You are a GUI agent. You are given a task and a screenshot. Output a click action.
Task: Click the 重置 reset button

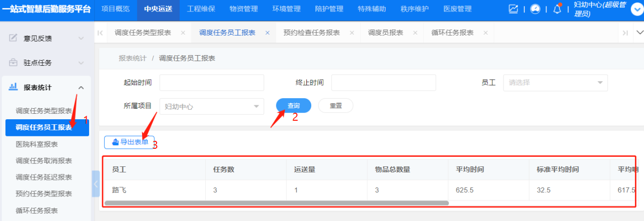coord(336,106)
